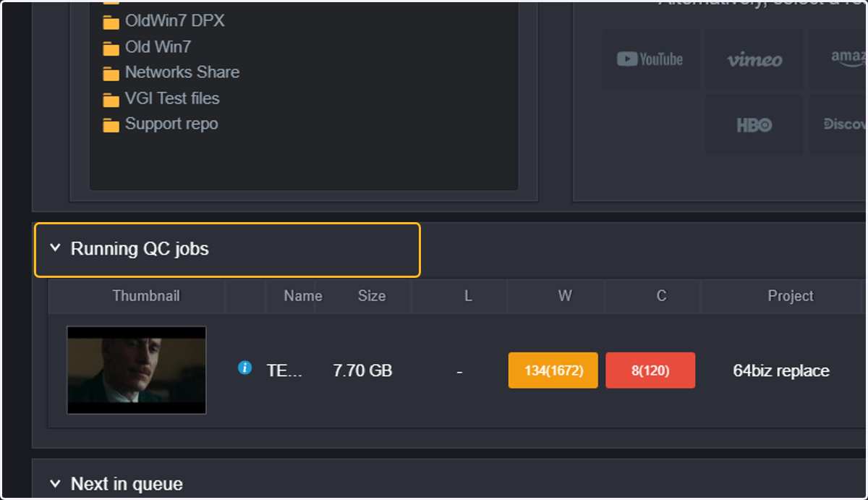Choose the HBO preset tile
Screen dimensions: 868x500
pyautogui.click(x=754, y=124)
